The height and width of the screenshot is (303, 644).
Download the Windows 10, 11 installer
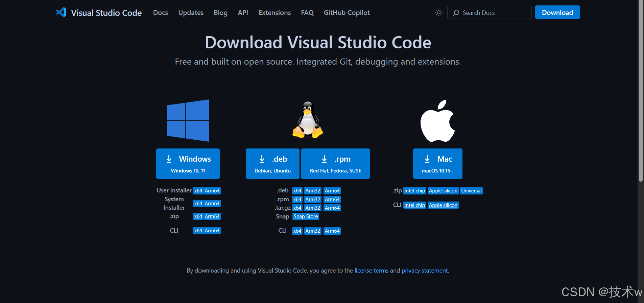coord(188,164)
